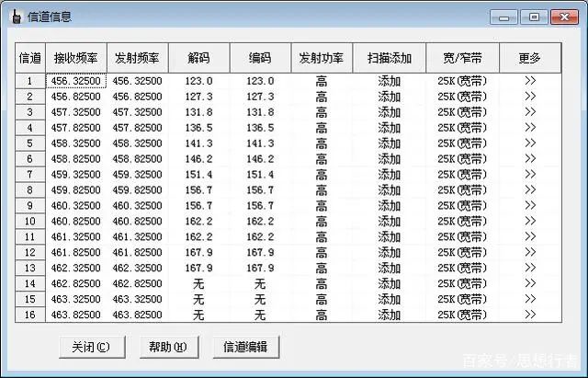Click the 扫描添加 column header
Screen dimensions: 588x378
390,58
